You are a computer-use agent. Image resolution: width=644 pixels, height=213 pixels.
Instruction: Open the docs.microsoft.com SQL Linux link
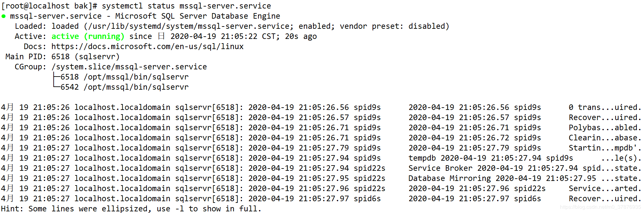[x=147, y=46]
